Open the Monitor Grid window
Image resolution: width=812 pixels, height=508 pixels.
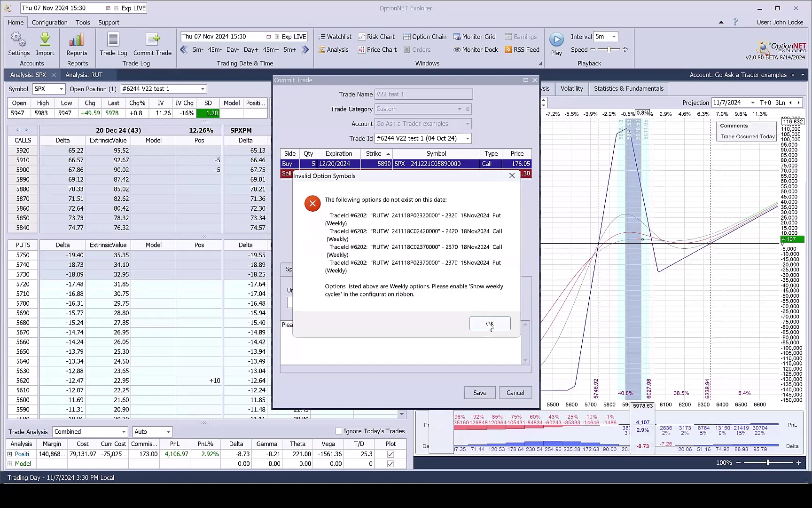[x=474, y=37]
